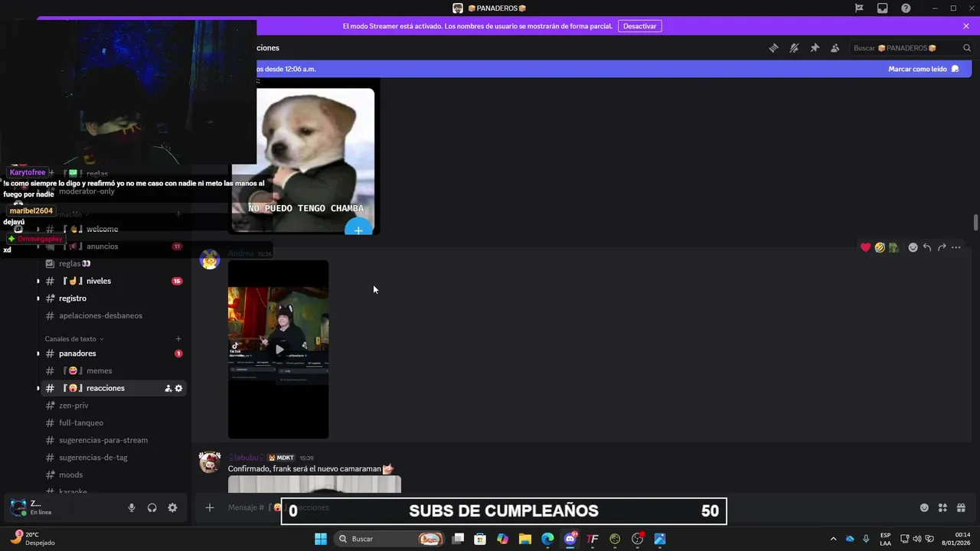Open more options for Andrea's message
The width and height of the screenshot is (980, 551).
coord(955,247)
